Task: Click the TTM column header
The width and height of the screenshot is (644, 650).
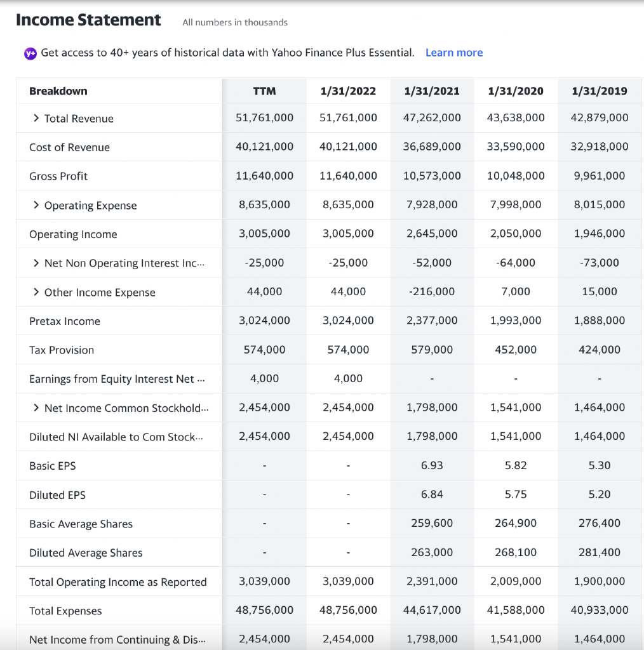Action: 265,91
